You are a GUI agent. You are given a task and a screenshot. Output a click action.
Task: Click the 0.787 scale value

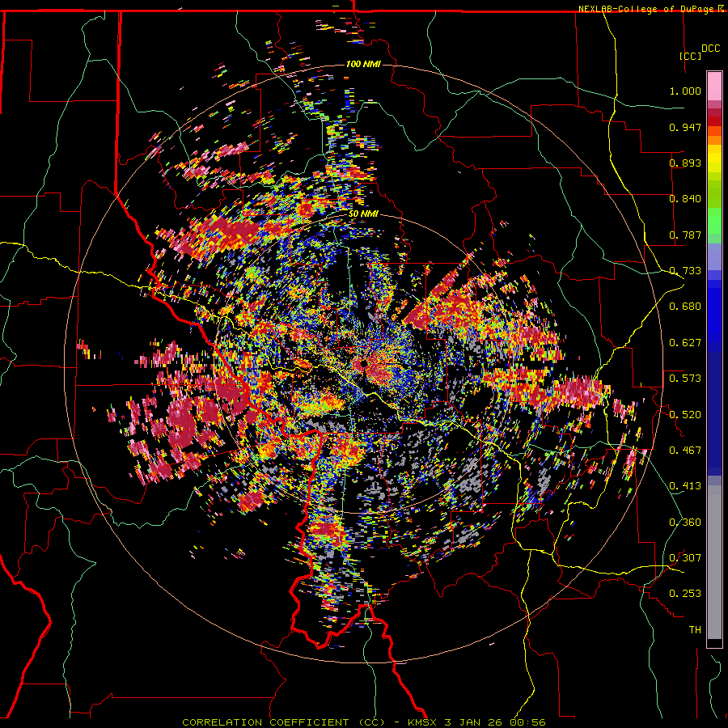(685, 235)
